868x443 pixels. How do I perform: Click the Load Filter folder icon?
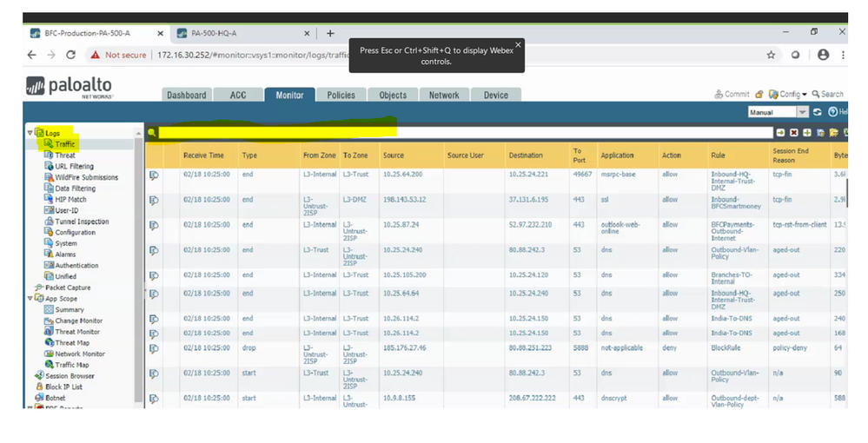coord(833,133)
